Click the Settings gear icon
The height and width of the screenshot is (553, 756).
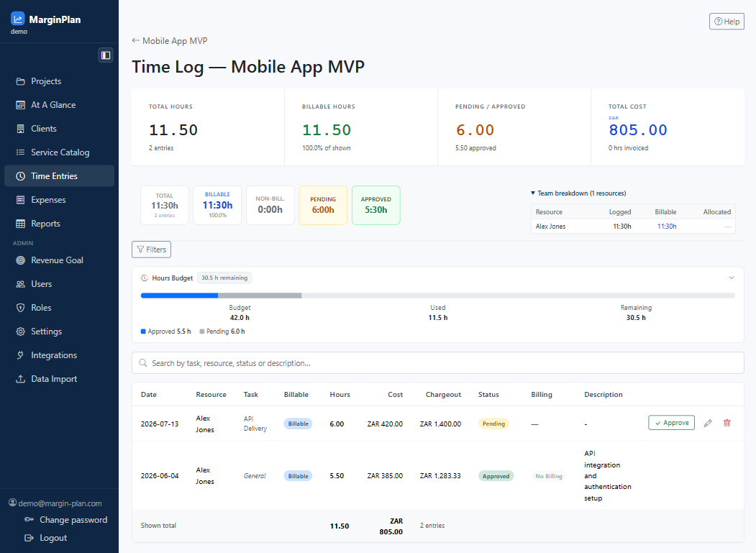click(x=20, y=332)
